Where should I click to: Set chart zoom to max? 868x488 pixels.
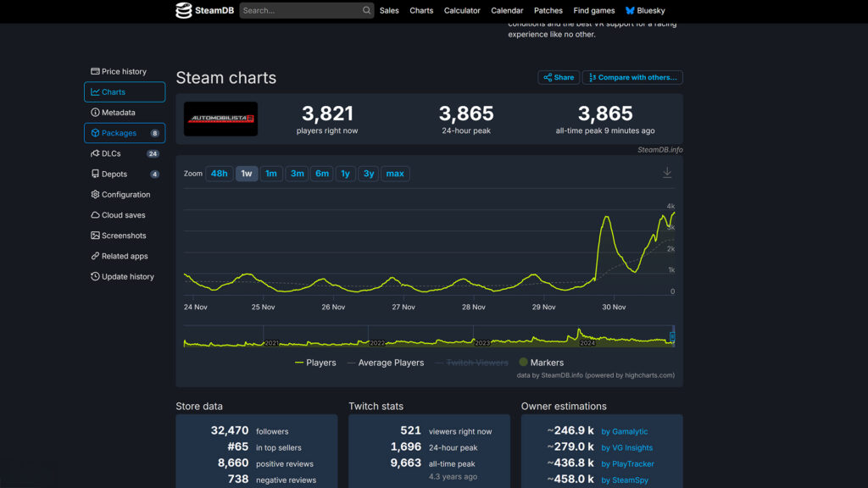coord(395,174)
